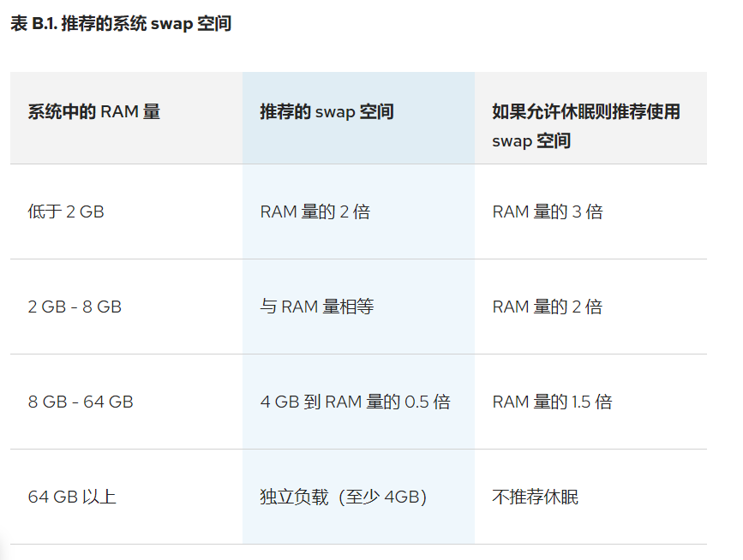Click the table caption '表 B.1. 推荐的系统 swap 空间'

pos(121,24)
